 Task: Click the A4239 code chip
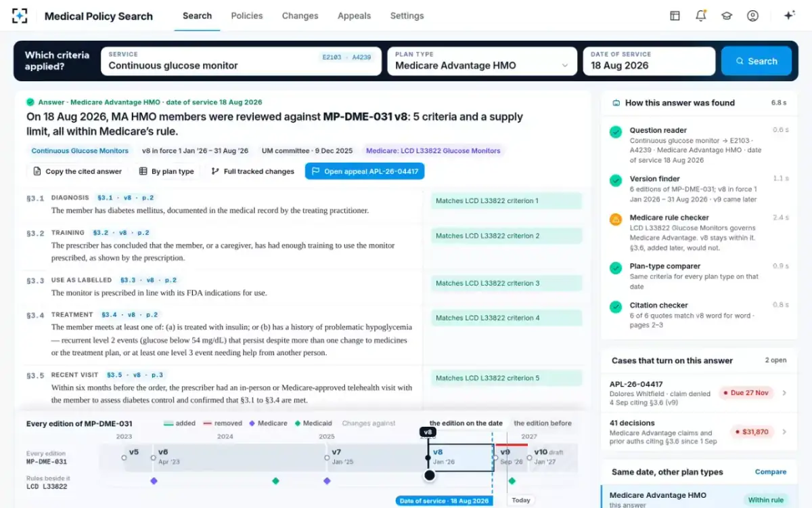pos(361,58)
